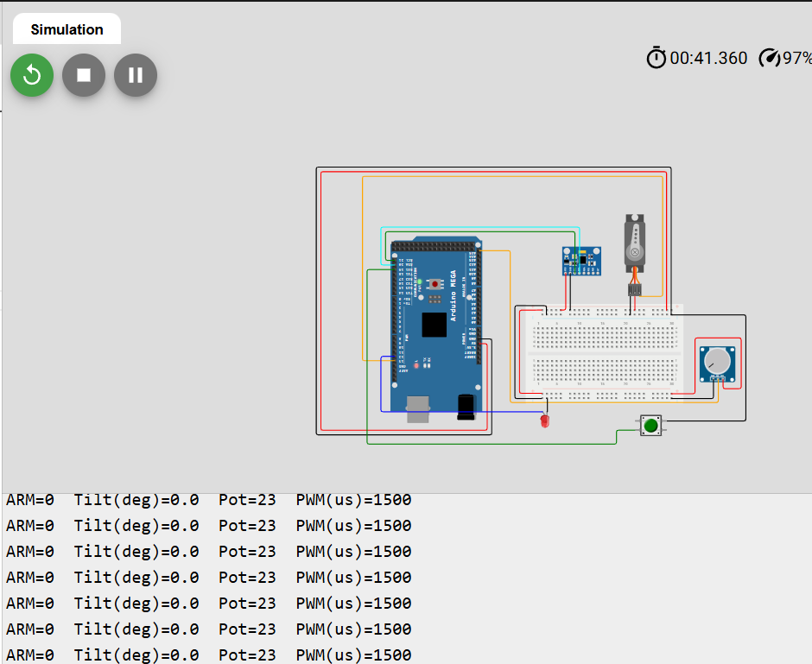
Task: Click the 97% simulation speed value
Action: [x=796, y=58]
